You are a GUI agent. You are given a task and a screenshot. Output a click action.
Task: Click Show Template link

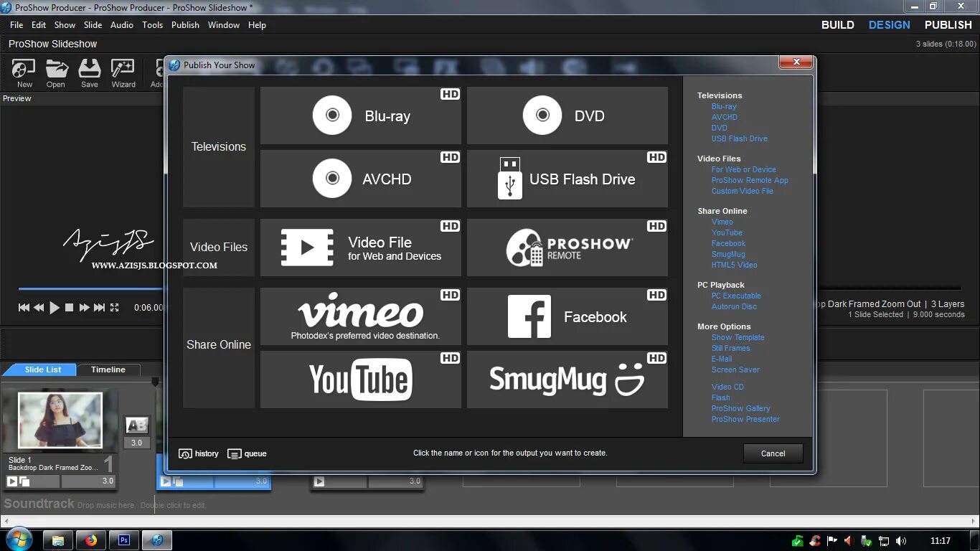pos(738,337)
